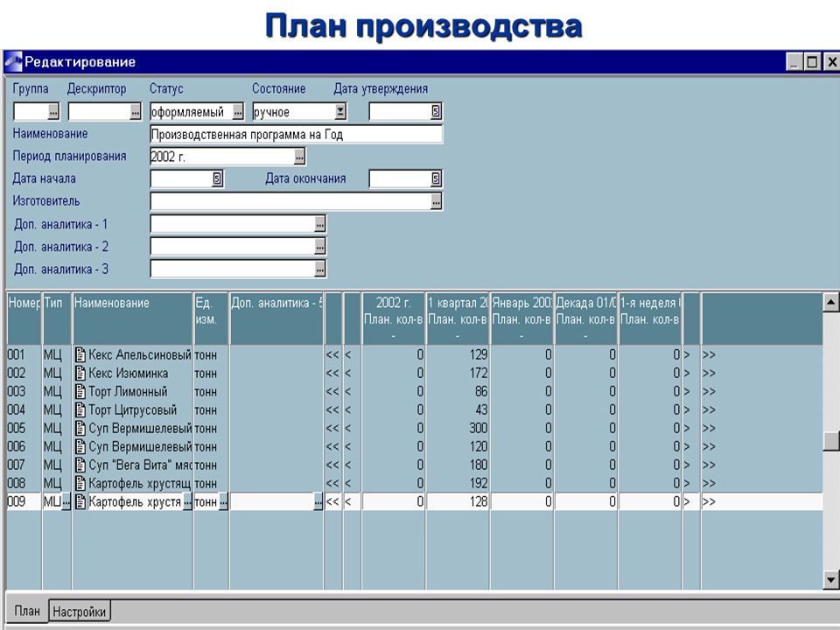The width and height of the screenshot is (840, 630).
Task: Open calendar for Дата окончания field
Action: [x=436, y=178]
